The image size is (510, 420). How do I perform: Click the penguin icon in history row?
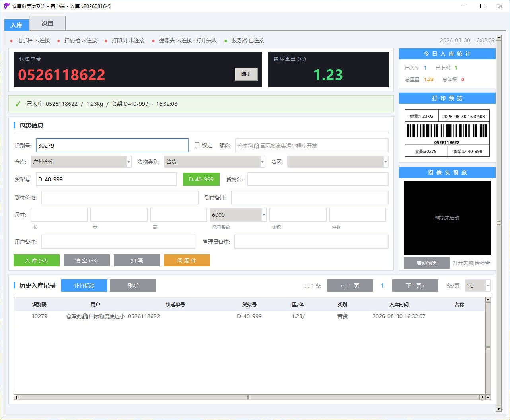coord(85,317)
